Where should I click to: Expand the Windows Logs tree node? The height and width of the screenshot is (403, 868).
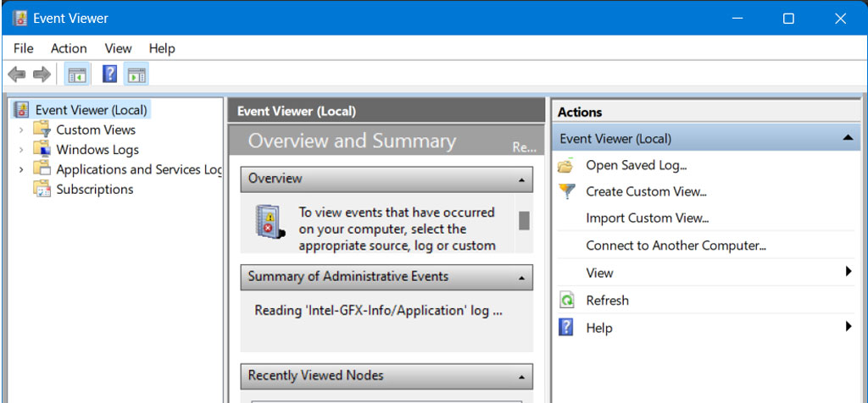pos(21,150)
